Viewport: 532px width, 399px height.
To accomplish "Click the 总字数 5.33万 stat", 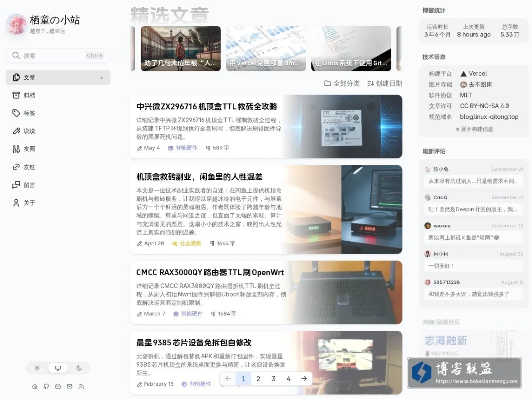I will click(510, 31).
